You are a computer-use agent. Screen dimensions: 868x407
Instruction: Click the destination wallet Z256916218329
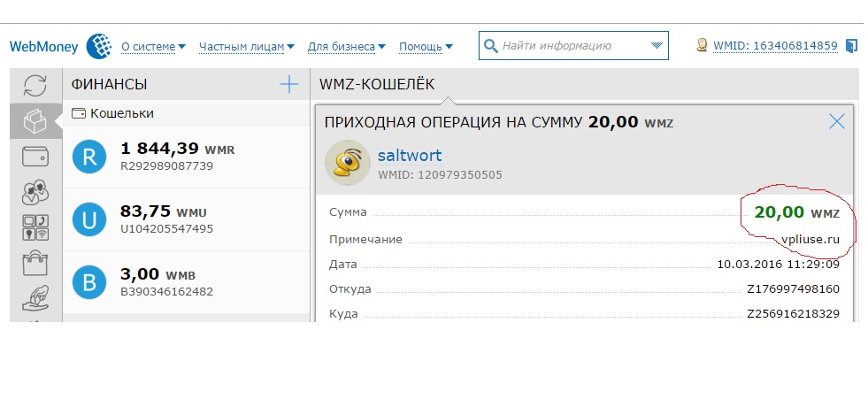[x=794, y=314]
